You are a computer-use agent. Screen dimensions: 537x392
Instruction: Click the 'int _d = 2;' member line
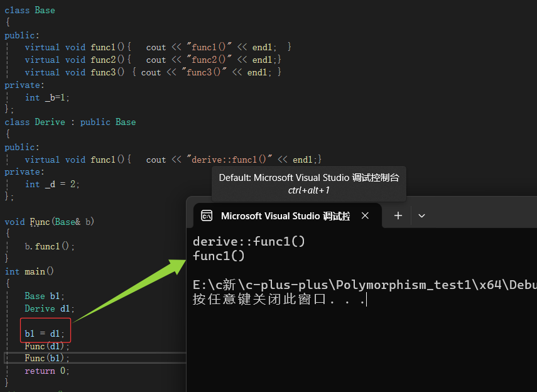pyautogui.click(x=52, y=184)
